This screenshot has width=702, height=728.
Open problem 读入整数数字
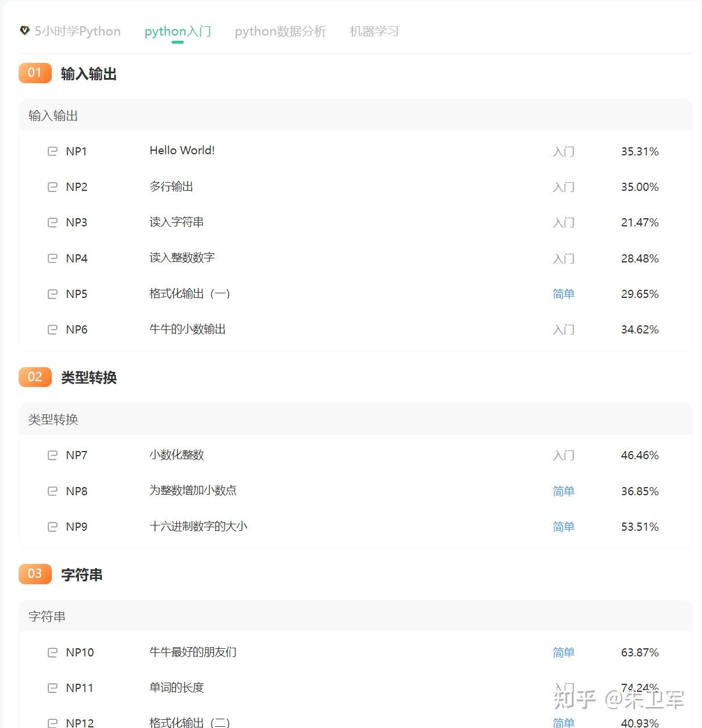(x=182, y=258)
